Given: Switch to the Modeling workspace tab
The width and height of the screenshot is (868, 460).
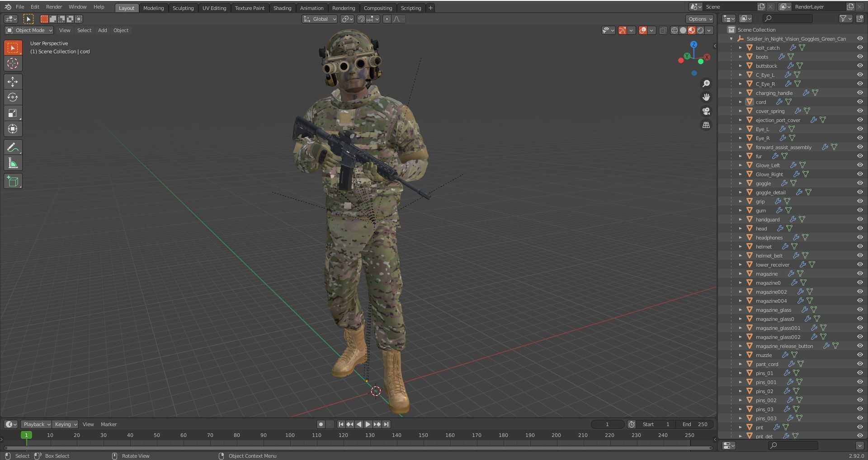Looking at the screenshot, I should point(153,8).
